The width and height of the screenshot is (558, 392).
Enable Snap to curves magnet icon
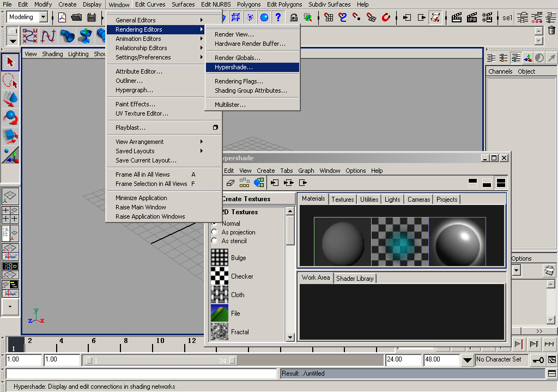[x=343, y=17]
